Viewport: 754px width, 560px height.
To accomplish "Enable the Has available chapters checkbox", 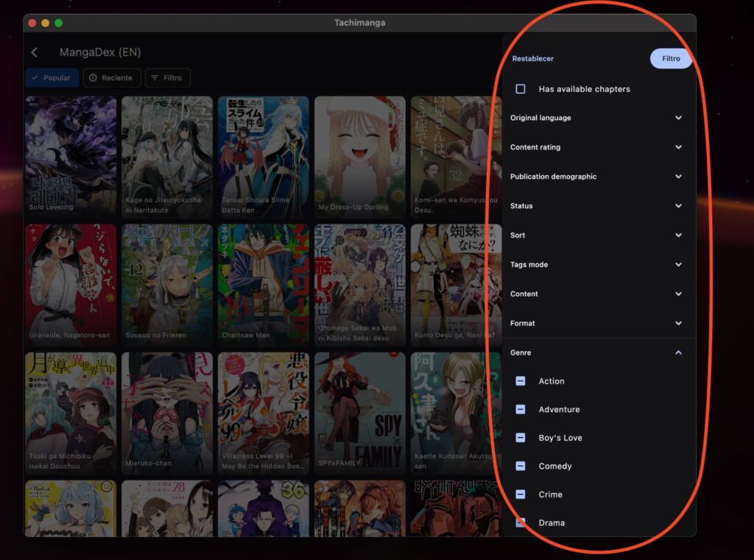I will (x=520, y=88).
